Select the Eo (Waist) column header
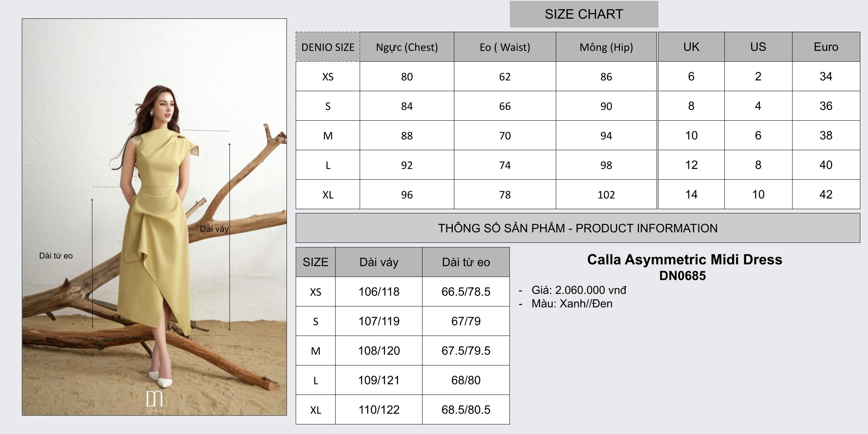Image resolution: width=868 pixels, height=434 pixels. pos(505,47)
